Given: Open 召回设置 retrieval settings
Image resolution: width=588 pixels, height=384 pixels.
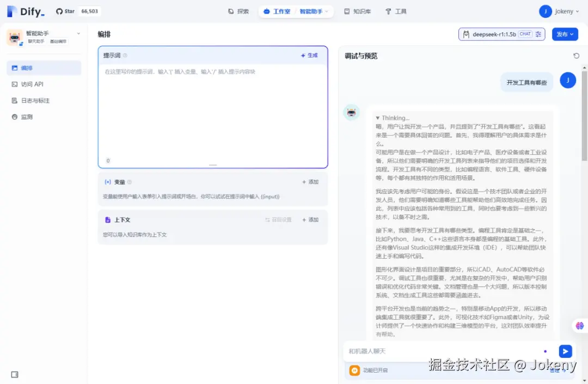Looking at the screenshot, I should (278, 220).
